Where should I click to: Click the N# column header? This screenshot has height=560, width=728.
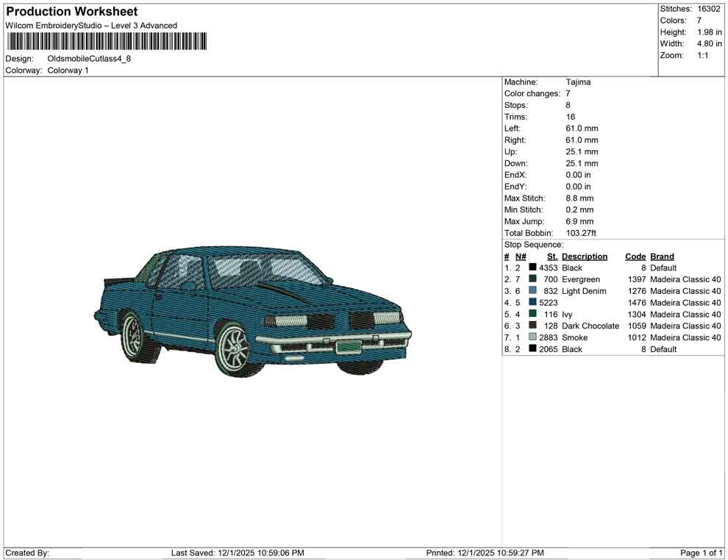click(x=521, y=256)
